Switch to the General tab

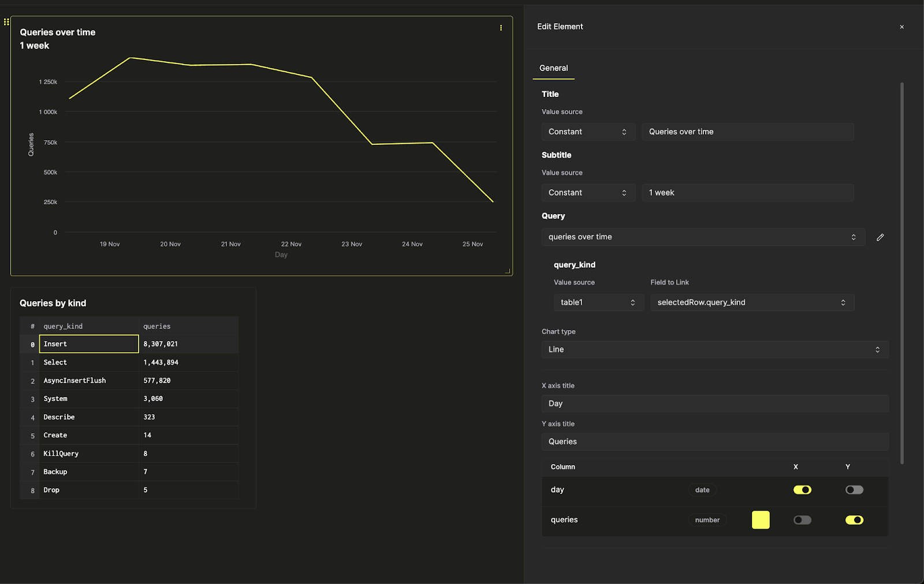click(553, 68)
